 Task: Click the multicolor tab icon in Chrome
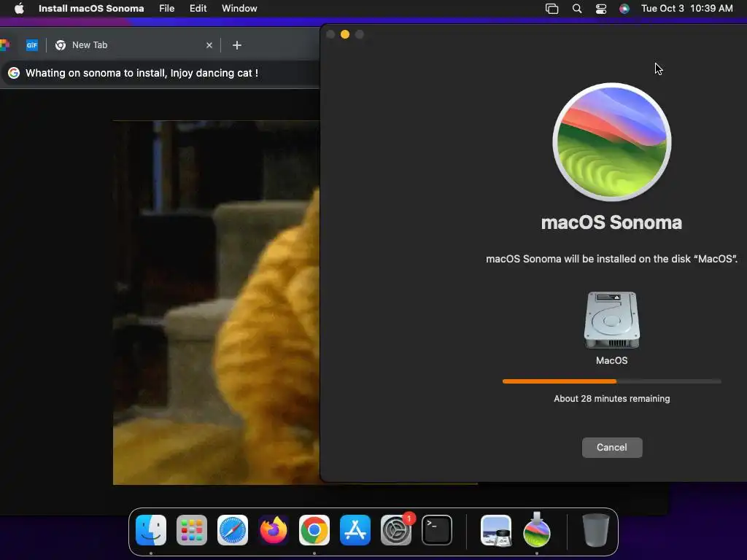pyautogui.click(x=5, y=44)
